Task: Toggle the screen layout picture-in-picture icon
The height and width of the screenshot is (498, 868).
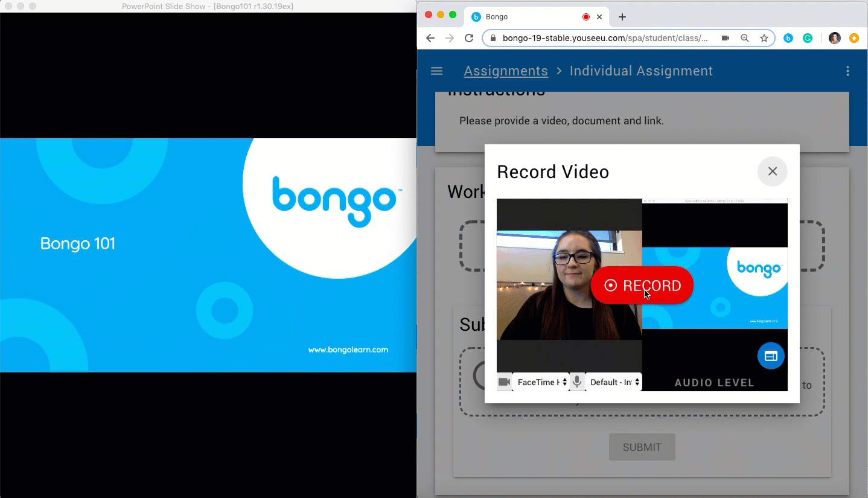Action: point(771,356)
